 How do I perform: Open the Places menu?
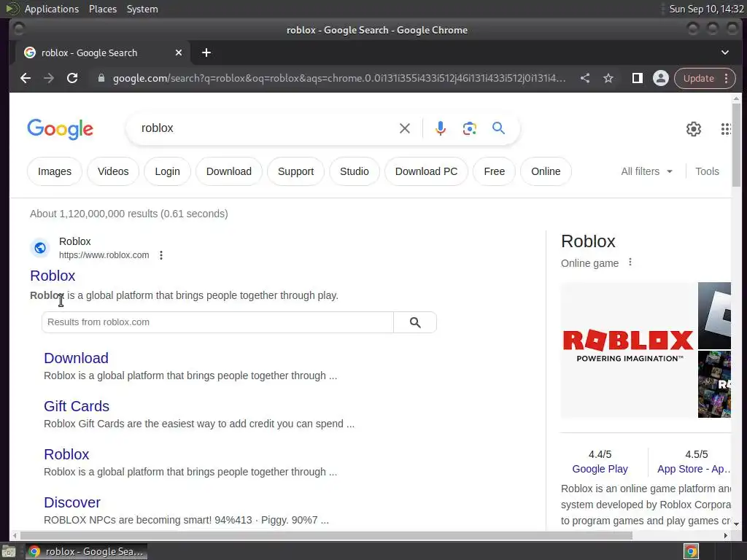coord(103,9)
